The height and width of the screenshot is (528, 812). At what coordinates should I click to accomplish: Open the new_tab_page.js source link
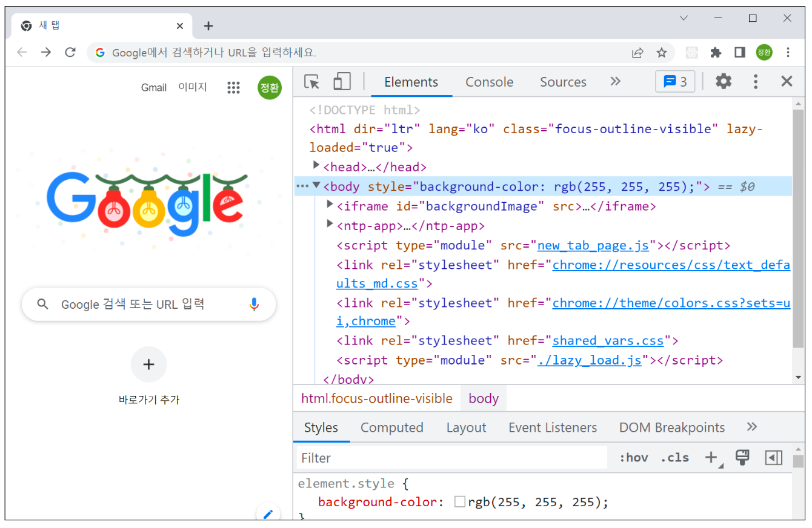coord(593,245)
